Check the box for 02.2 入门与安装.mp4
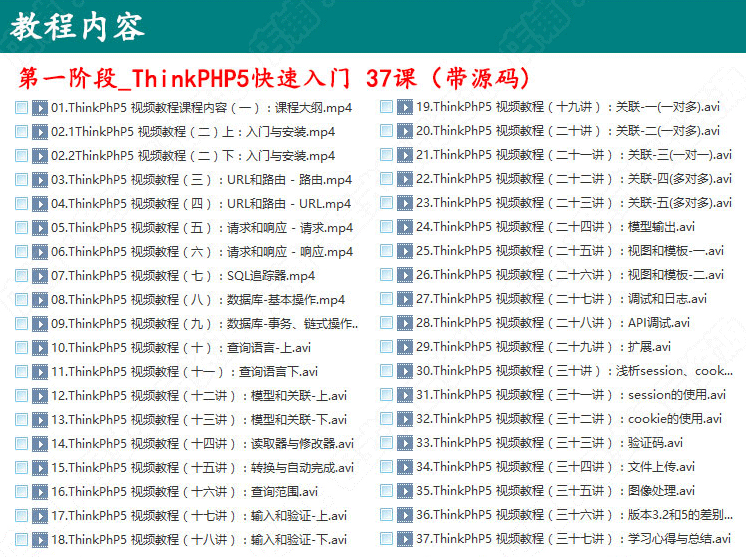 tap(21, 156)
